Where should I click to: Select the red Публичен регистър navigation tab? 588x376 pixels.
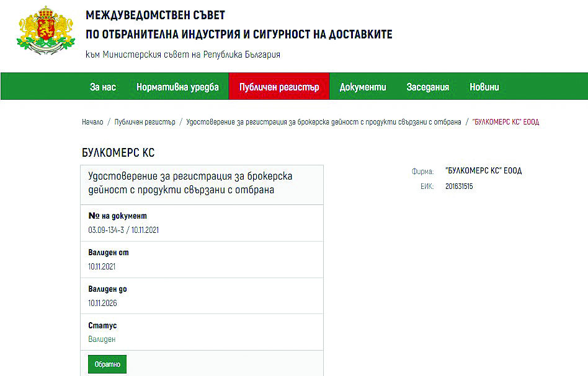click(x=279, y=87)
